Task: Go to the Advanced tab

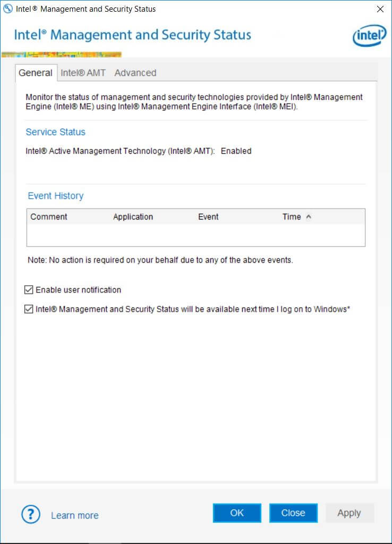Action: (135, 73)
